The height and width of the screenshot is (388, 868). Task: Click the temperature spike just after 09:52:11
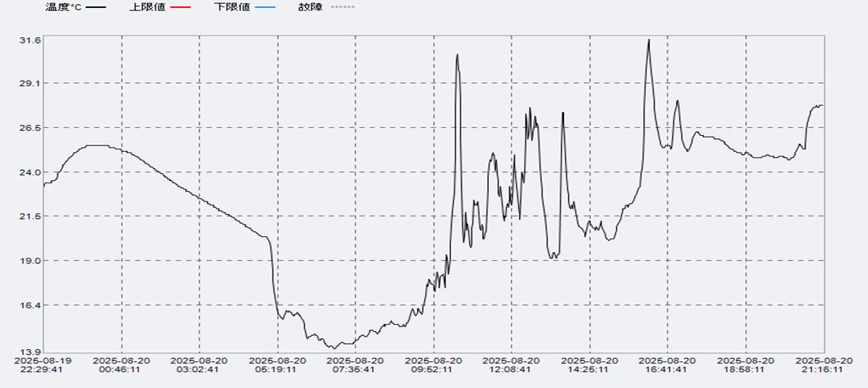[x=457, y=55]
